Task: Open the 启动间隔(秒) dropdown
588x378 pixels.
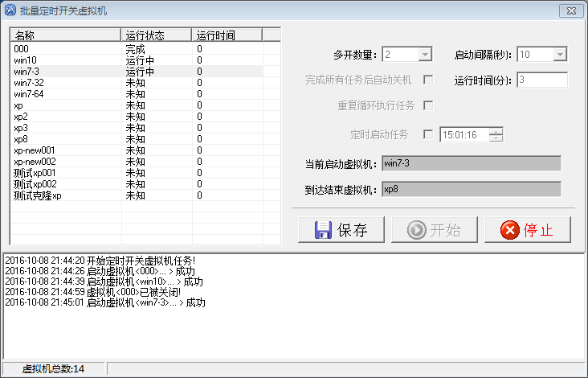Action: 560,55
